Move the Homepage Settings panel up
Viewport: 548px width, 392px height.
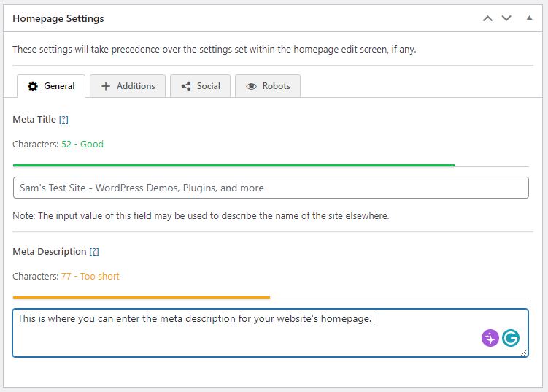click(x=488, y=18)
